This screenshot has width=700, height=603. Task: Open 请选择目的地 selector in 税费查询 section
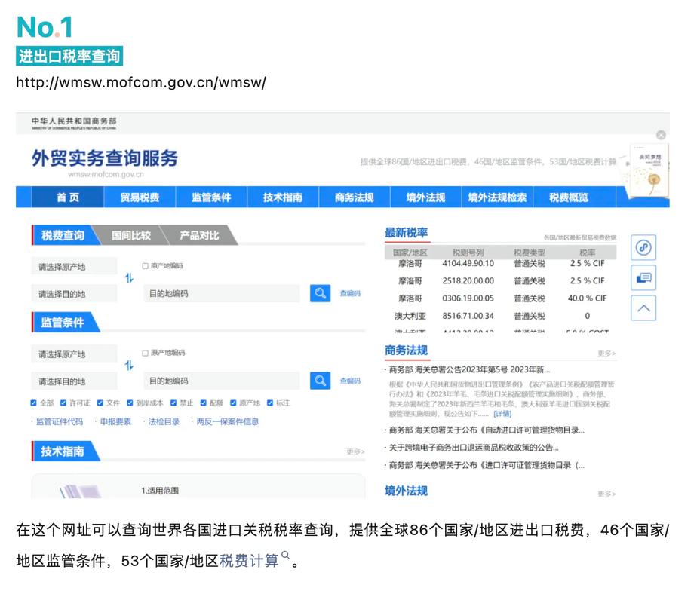pos(74,294)
